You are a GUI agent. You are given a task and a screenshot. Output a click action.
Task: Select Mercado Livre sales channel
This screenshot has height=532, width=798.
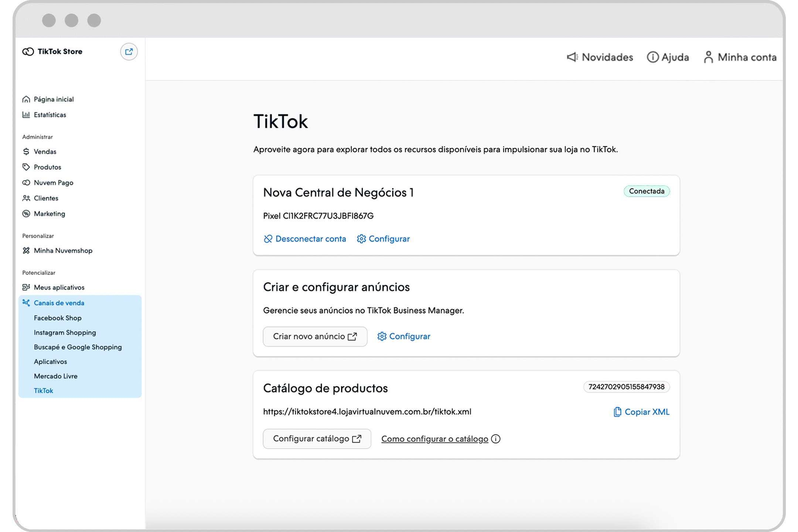pyautogui.click(x=56, y=376)
